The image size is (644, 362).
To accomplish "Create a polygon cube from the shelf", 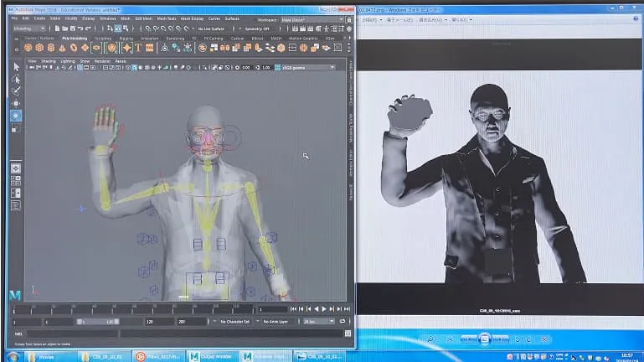I will 39,48.
